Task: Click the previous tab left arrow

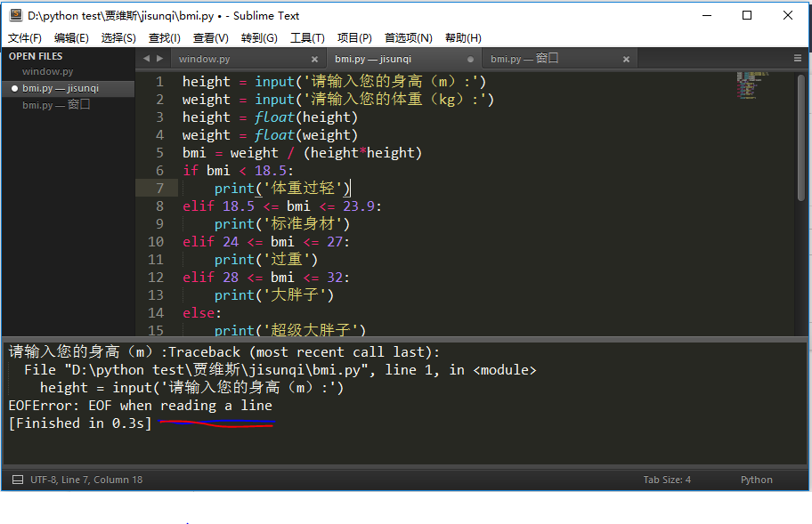Action: [x=147, y=59]
